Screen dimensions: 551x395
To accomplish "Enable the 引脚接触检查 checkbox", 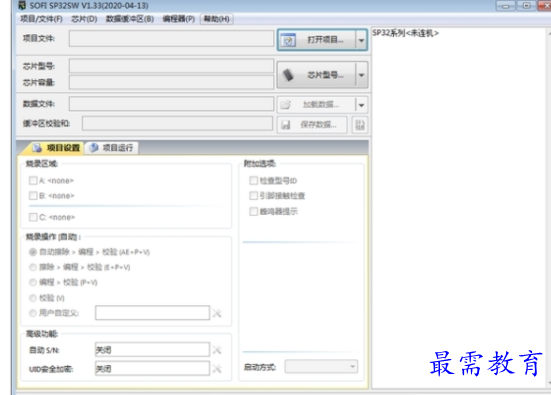I will point(253,195).
